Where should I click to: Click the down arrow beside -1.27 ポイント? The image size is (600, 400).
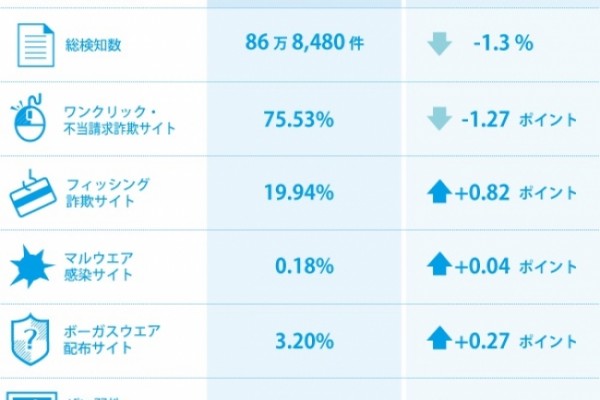tap(439, 119)
